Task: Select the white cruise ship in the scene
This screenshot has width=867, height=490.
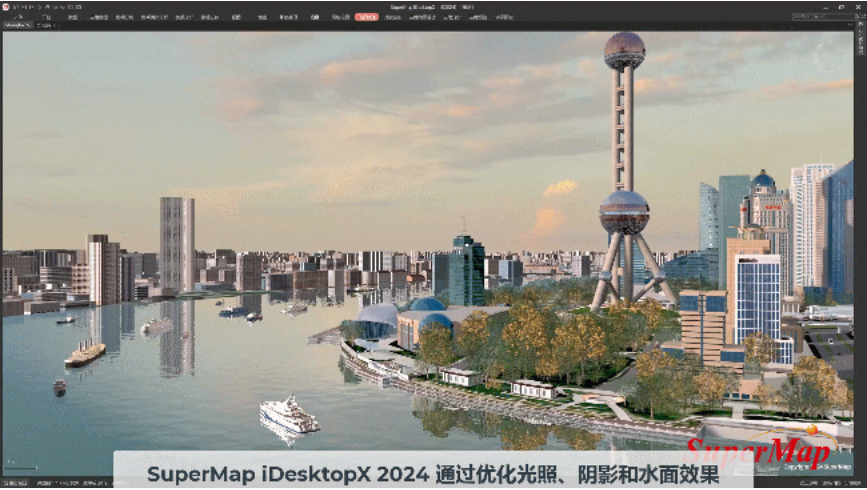Action: pyautogui.click(x=289, y=415)
